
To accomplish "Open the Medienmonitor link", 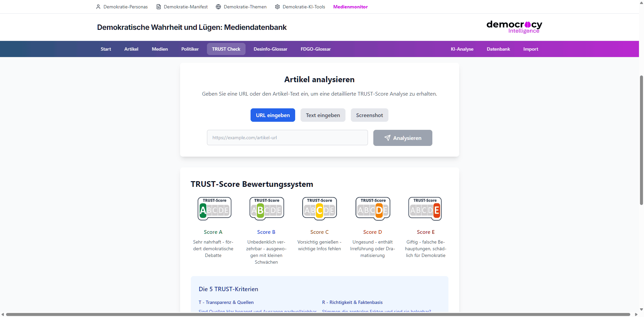I will click(x=351, y=7).
